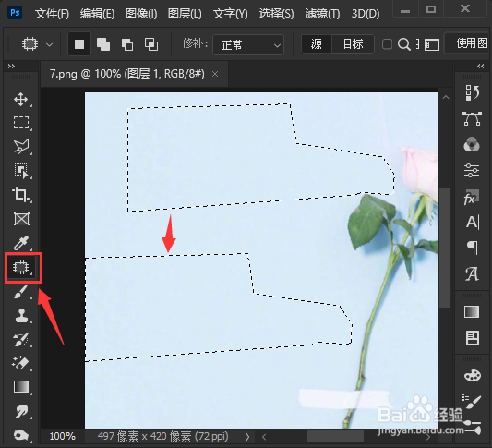Image resolution: width=492 pixels, height=448 pixels.
Task: Open the Paths panel icon
Action: point(472,118)
